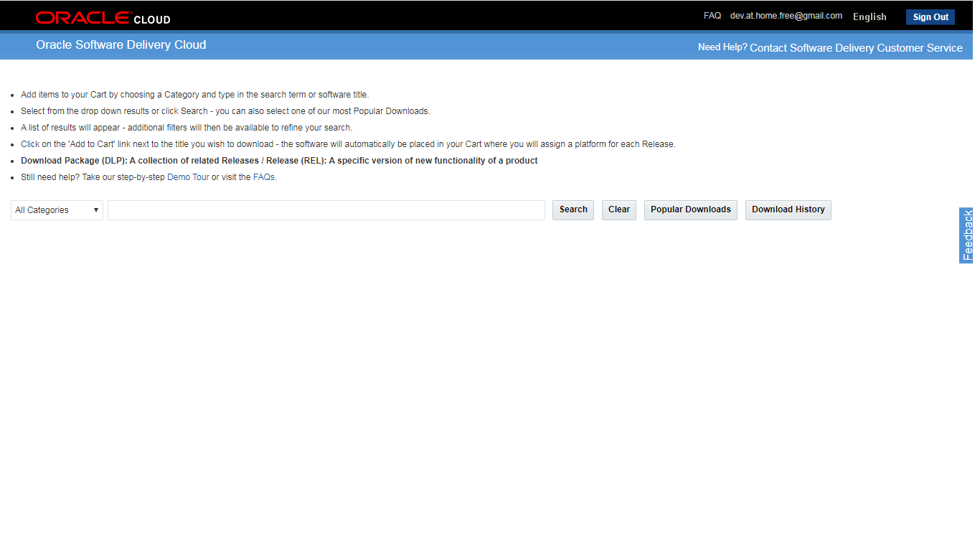980x551 pixels.
Task: Click the dev.at.home.free@gmail.com account link
Action: (x=786, y=16)
